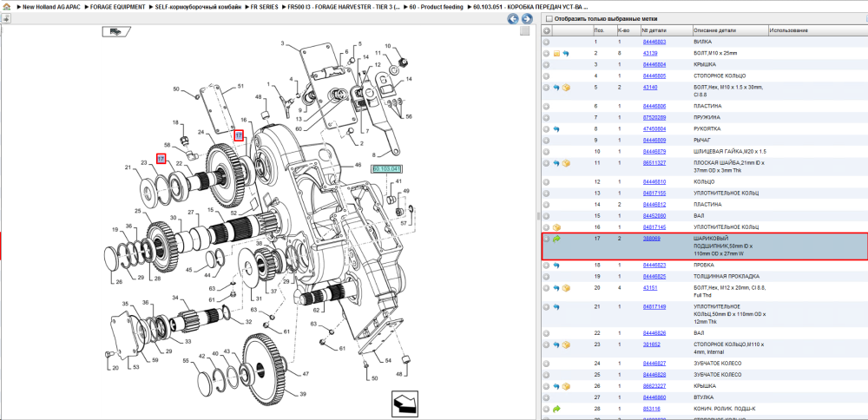
Task: Open part number 84446825 link
Action: (654, 276)
